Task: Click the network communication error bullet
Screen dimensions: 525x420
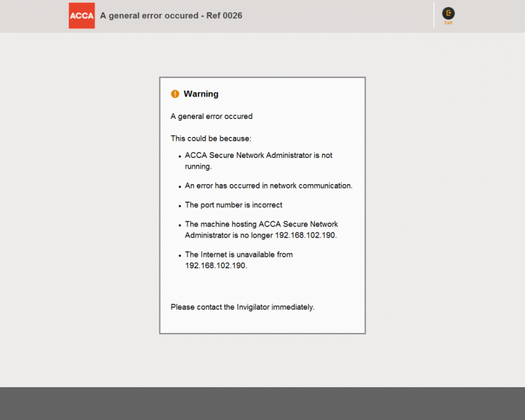Action: 268,186
